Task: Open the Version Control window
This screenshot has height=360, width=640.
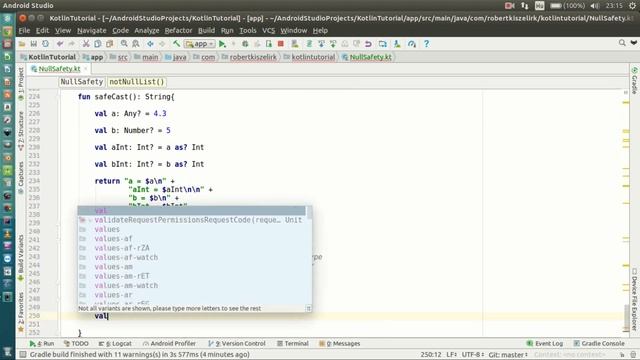Action: pos(237,344)
